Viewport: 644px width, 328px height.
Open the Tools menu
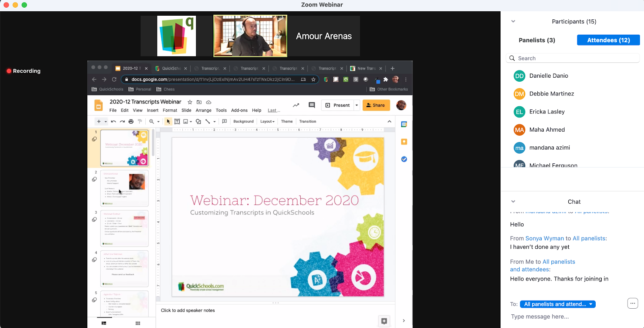pyautogui.click(x=221, y=110)
